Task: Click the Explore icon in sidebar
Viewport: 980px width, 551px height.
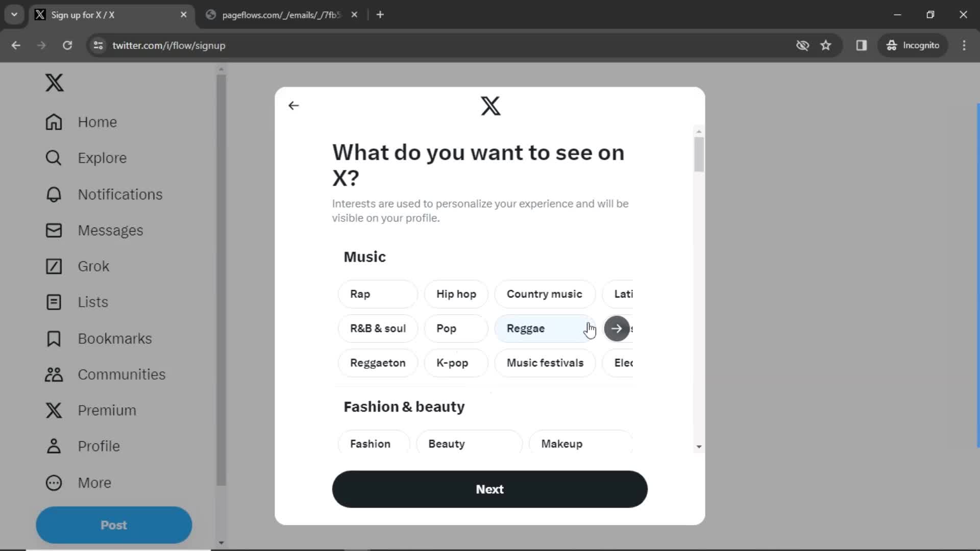Action: tap(54, 158)
